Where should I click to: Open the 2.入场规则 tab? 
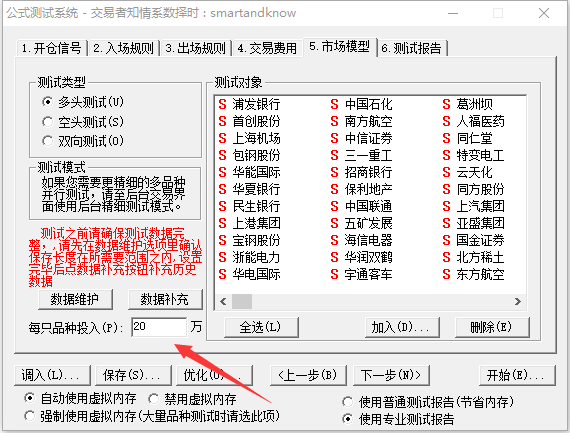click(124, 48)
